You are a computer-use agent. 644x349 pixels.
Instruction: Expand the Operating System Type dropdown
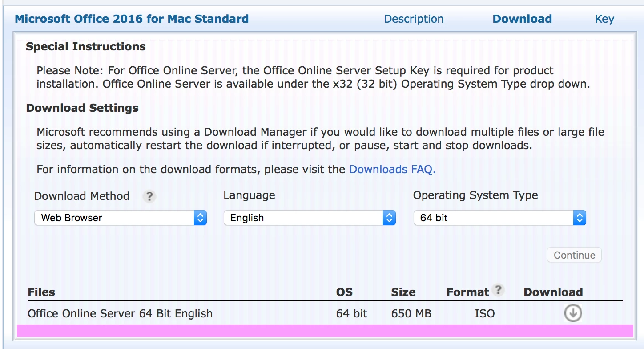click(500, 218)
